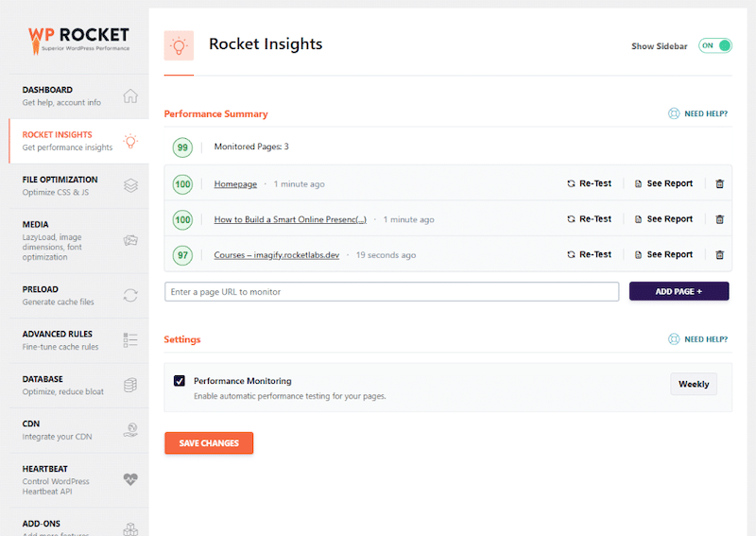756x536 pixels.
Task: Open the How to Build a Smart Online Presence link
Action: click(x=289, y=219)
